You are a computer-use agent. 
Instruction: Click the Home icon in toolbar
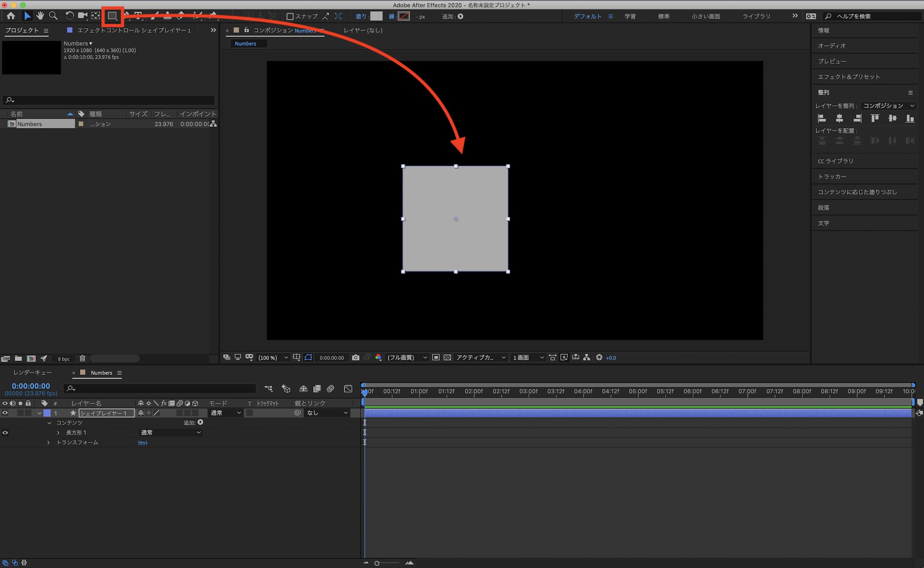point(11,16)
